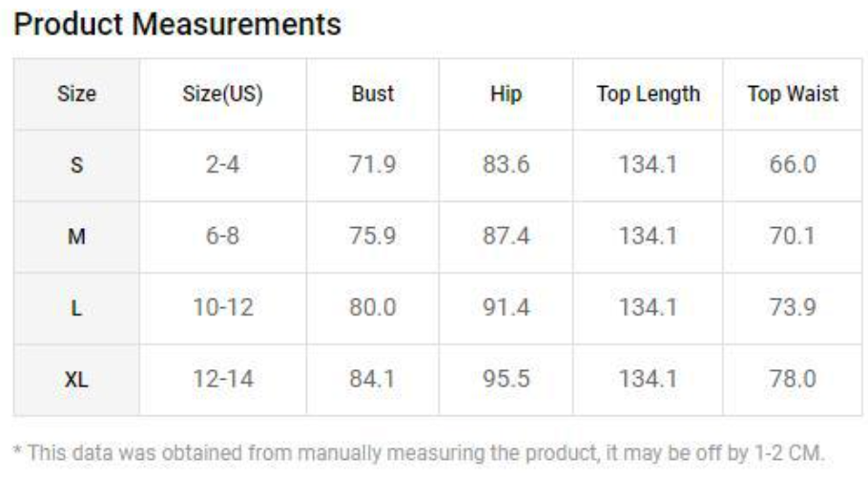Screen dimensions: 868x477
Task: Click the Top Waist column header
Action: 793,94
